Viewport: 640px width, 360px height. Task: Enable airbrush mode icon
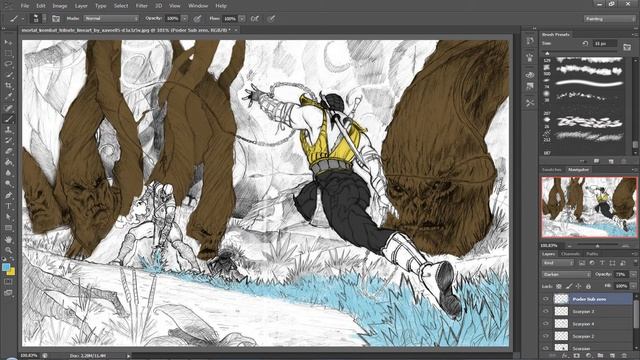tap(255, 18)
